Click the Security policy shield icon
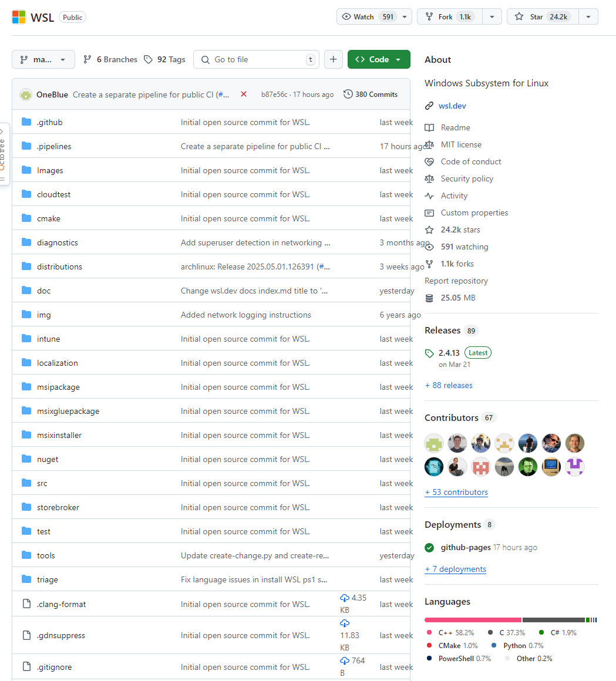Viewport: 616px width, 681px height. 429,178
